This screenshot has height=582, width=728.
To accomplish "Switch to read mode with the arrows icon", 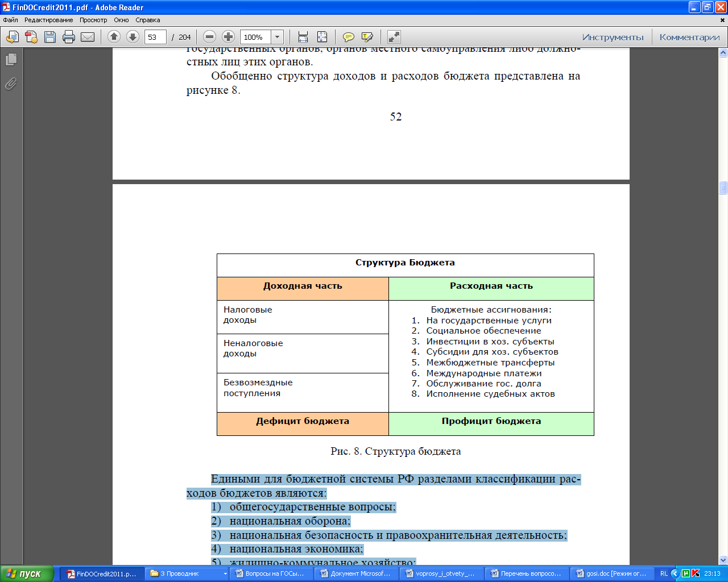I will click(394, 37).
